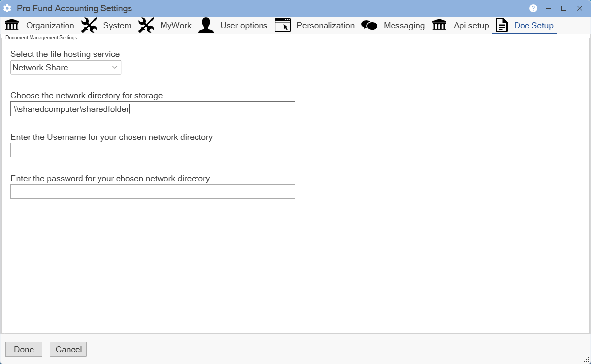Click the Personalization window cursor icon
Image resolution: width=591 pixels, height=364 pixels.
pyautogui.click(x=282, y=25)
